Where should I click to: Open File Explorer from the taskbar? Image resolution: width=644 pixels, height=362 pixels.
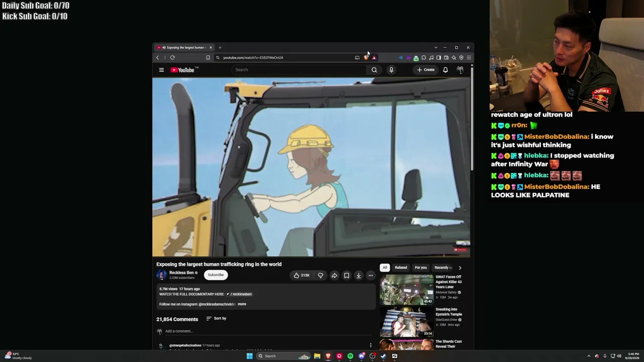point(317,356)
